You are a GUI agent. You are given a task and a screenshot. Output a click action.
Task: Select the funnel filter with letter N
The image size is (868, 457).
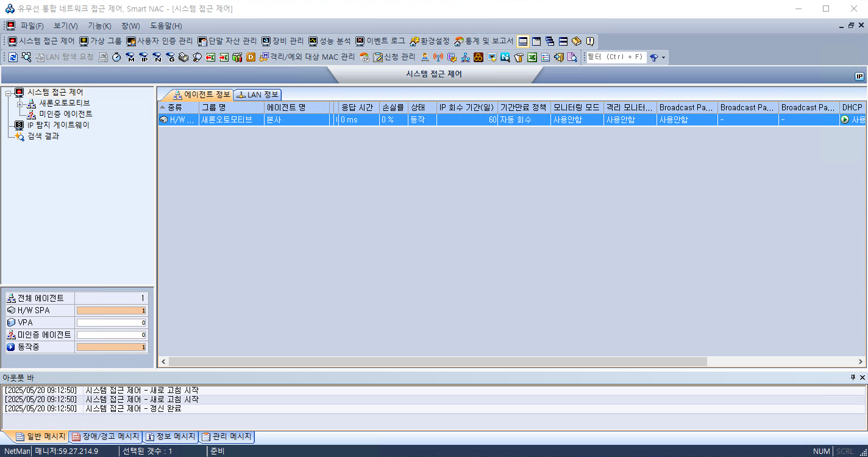[x=157, y=57]
